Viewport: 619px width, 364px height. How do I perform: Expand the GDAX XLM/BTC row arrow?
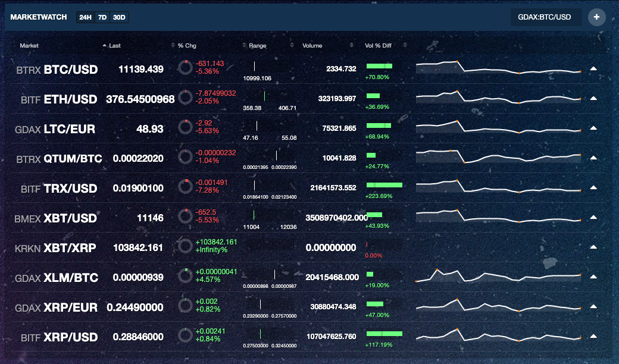click(x=593, y=277)
